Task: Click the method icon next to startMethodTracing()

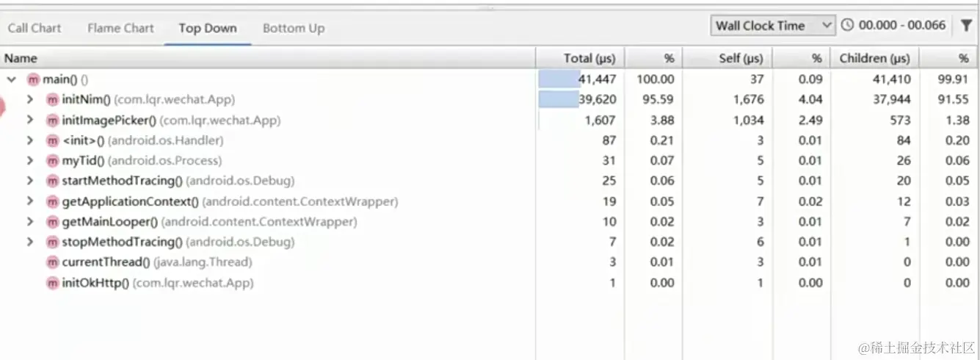Action: tap(52, 181)
